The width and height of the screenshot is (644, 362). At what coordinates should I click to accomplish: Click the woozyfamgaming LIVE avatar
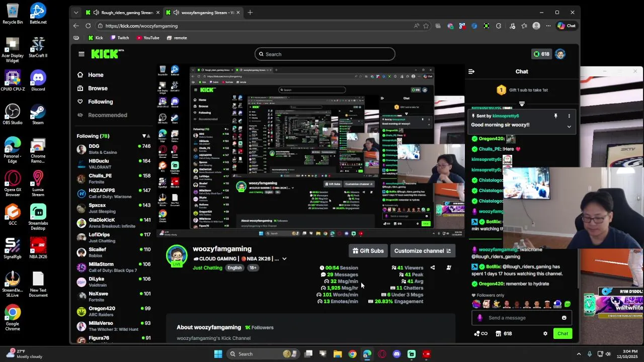[177, 256]
